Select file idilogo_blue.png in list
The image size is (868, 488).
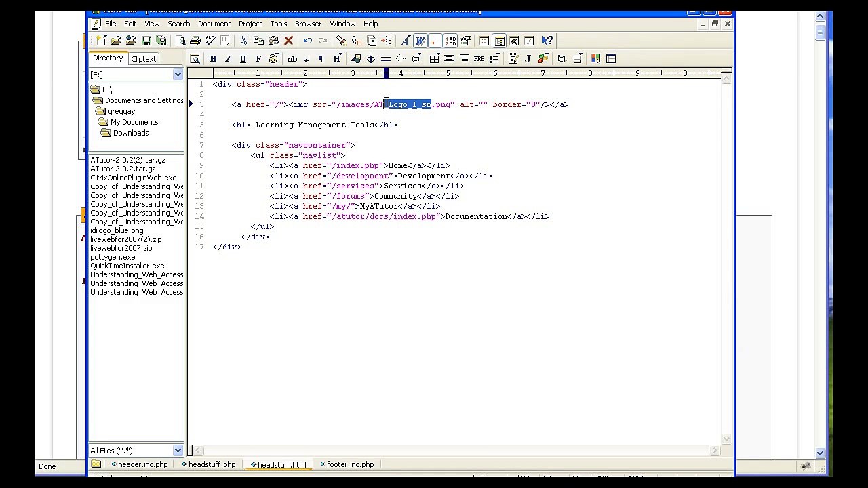tap(117, 230)
